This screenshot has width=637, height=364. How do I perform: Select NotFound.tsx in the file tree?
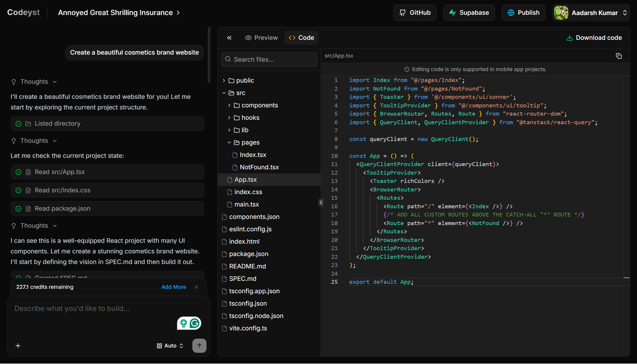point(259,167)
